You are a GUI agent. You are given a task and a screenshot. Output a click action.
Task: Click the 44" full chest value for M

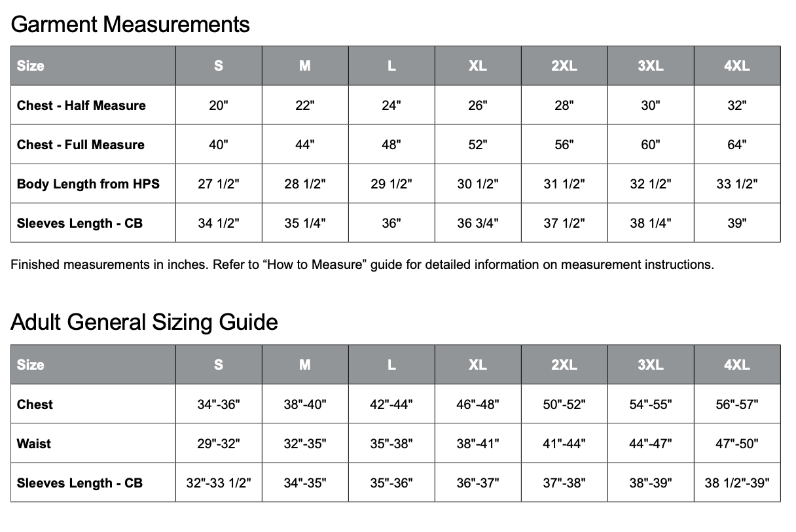coord(305,145)
